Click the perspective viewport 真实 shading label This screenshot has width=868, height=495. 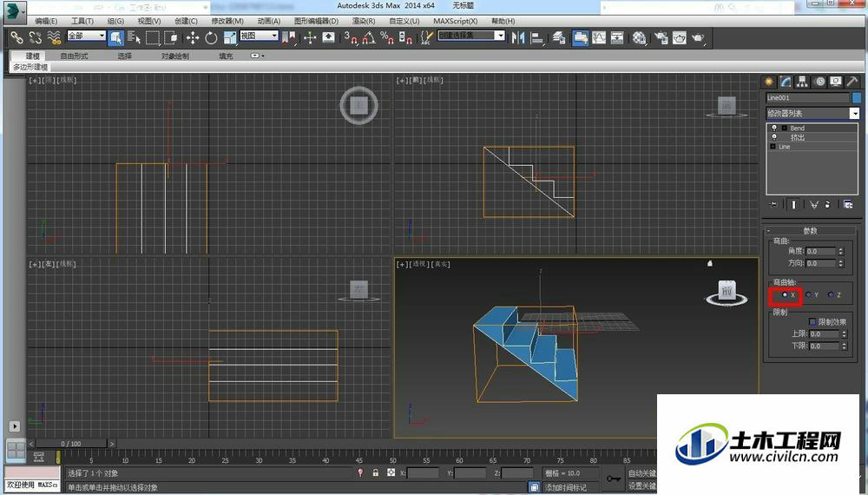point(441,264)
